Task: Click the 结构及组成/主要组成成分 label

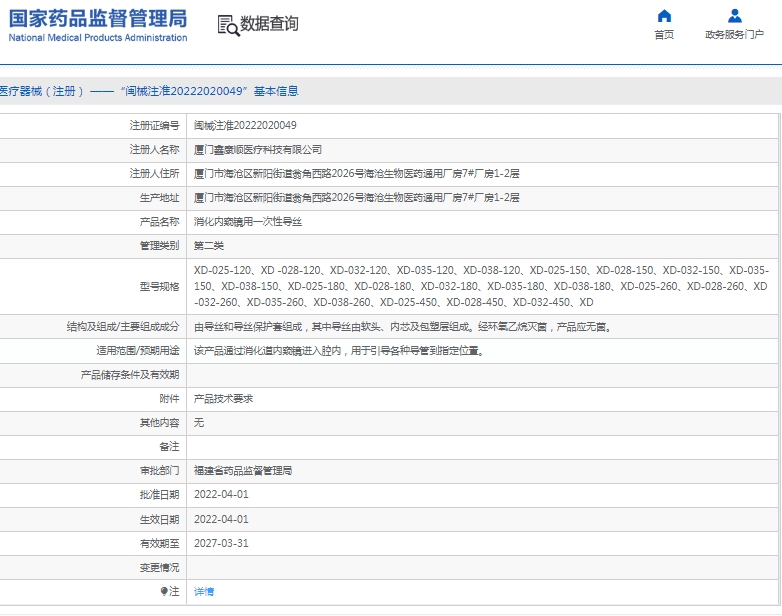Action: click(123, 327)
